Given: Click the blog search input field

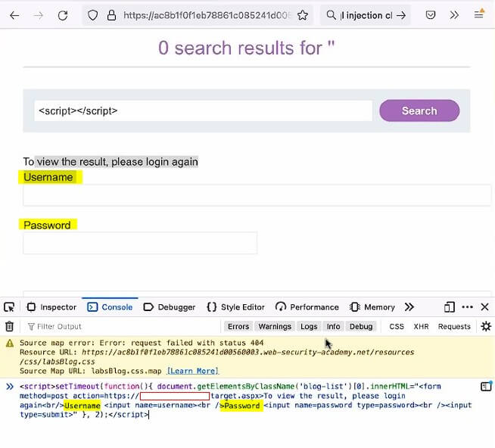Looking at the screenshot, I should tap(204, 110).
